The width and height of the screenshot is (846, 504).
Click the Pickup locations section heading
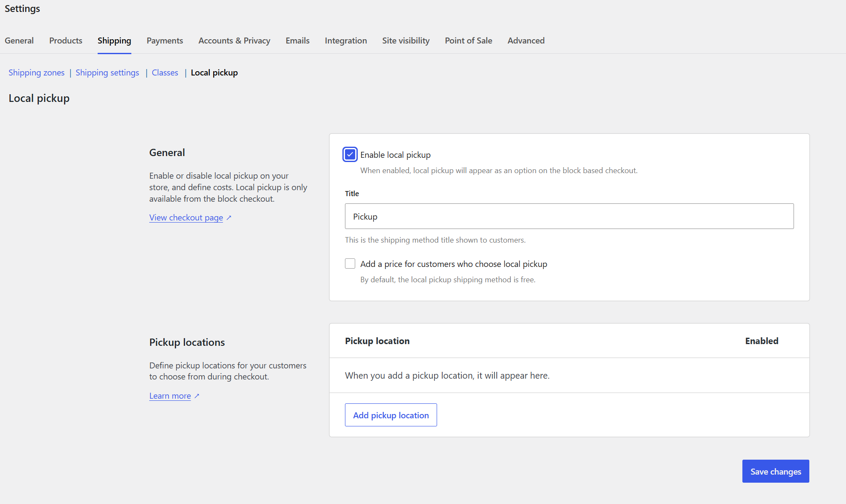point(187,342)
